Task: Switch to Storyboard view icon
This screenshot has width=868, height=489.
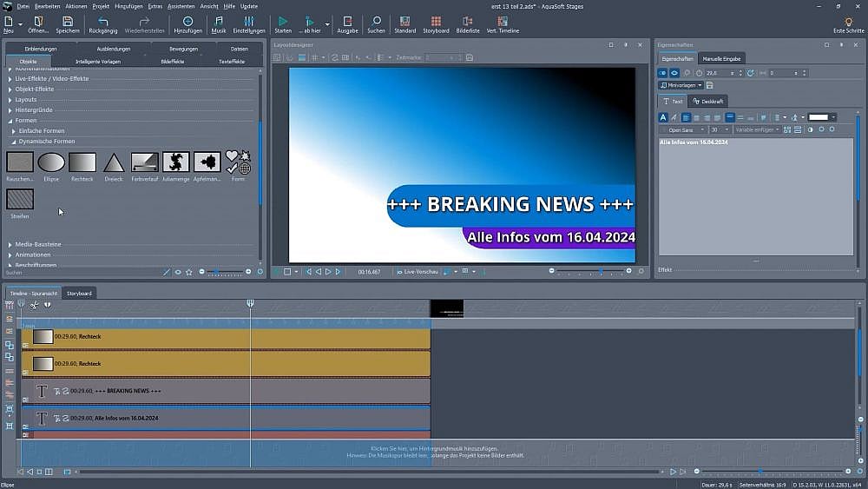Action: (436, 21)
